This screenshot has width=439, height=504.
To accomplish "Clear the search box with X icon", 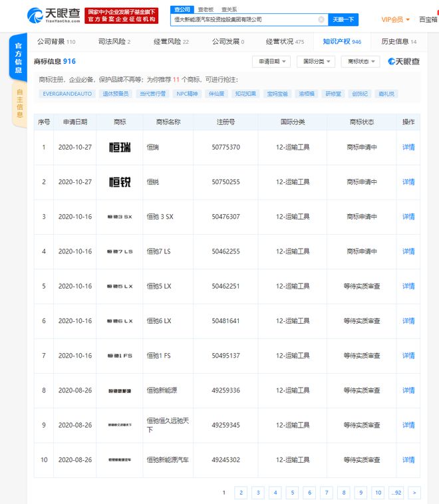I will click(x=321, y=20).
